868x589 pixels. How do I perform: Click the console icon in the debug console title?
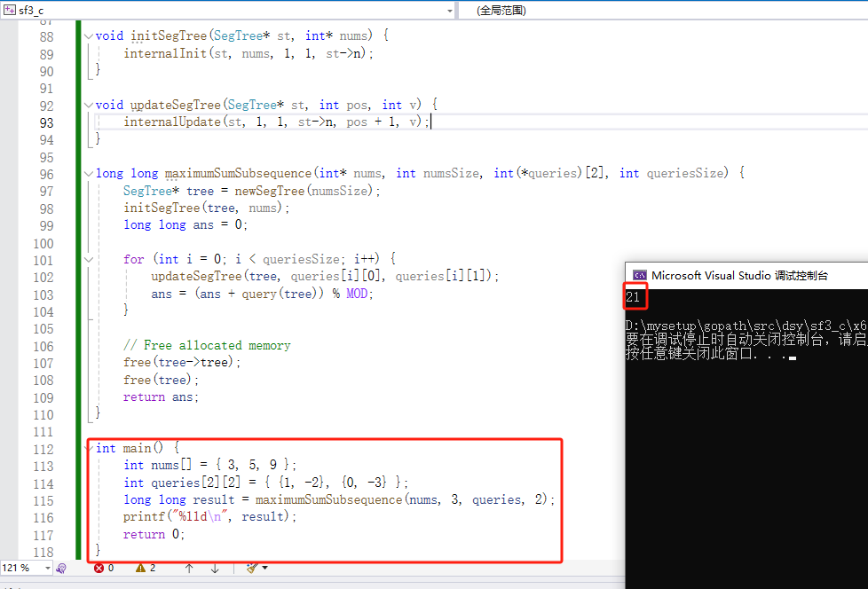639,275
